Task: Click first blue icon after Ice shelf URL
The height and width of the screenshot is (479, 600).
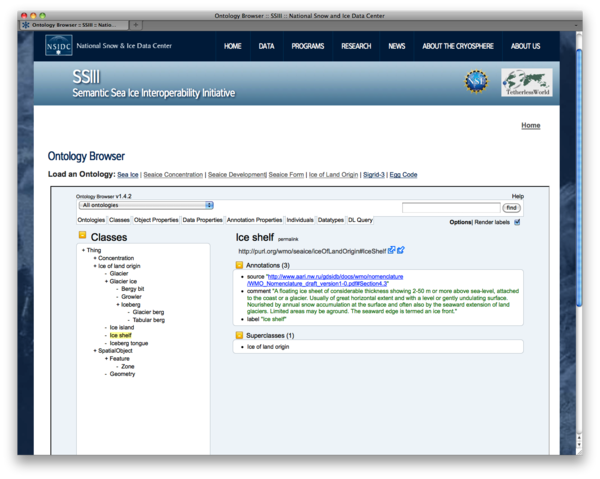Action: click(x=392, y=250)
